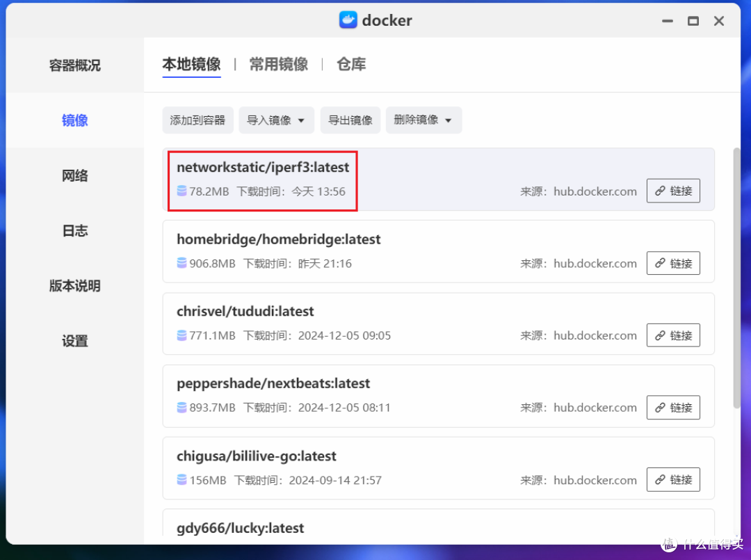Open 容器概况 in sidebar
751x560 pixels.
pos(74,65)
